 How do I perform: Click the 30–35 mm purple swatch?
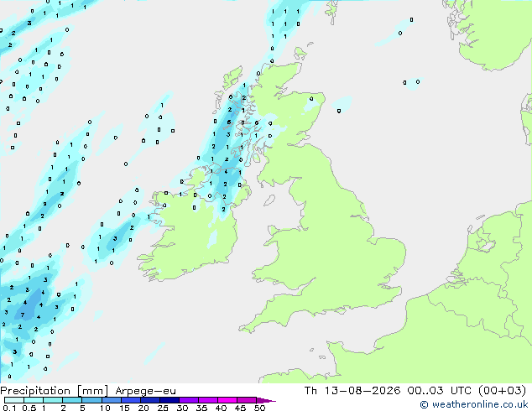tap(188, 400)
